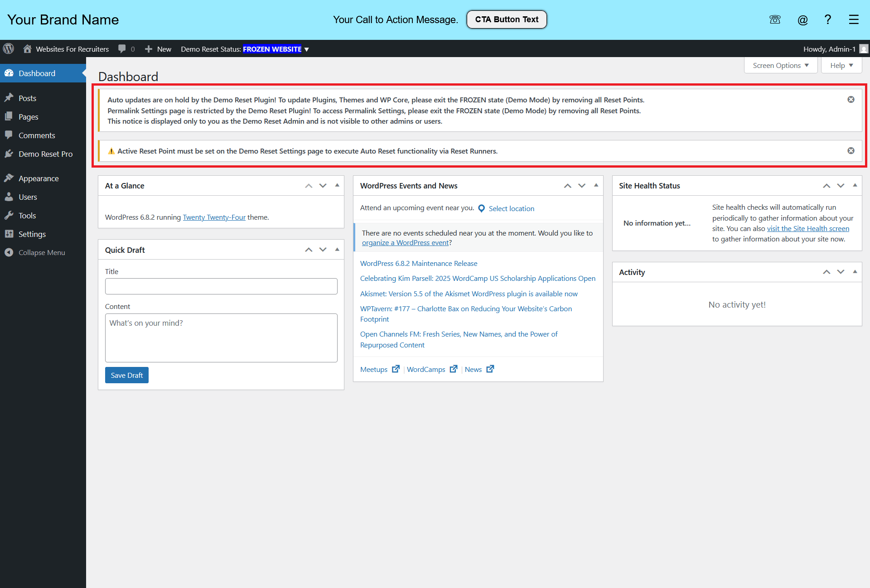
Task: Toggle the Activity panel collapse arrow
Action: tap(855, 272)
